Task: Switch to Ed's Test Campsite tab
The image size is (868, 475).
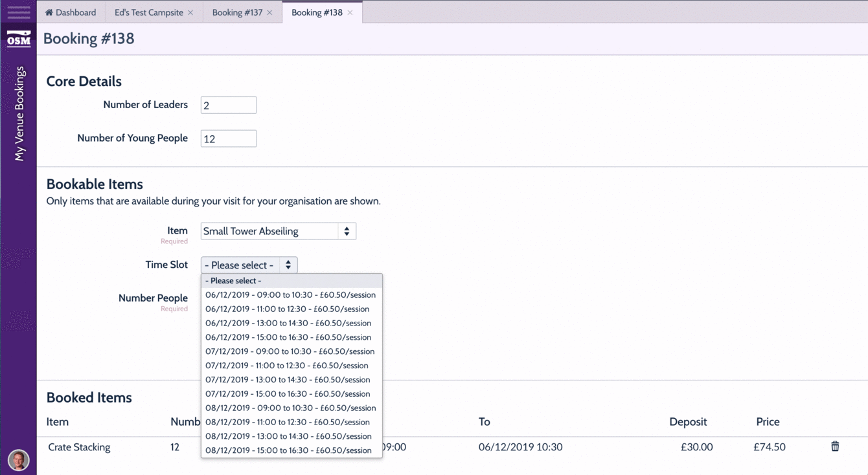Action: coord(148,12)
